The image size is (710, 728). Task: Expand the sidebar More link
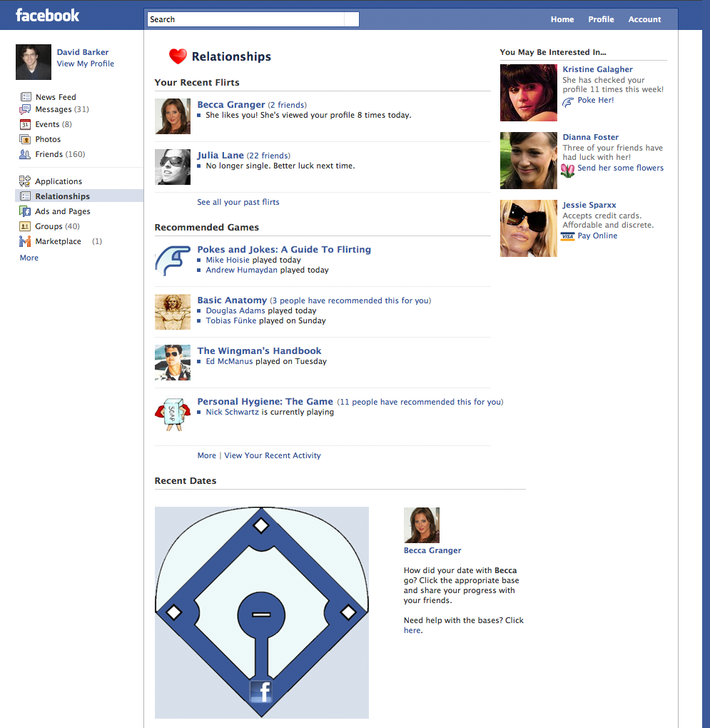[29, 258]
